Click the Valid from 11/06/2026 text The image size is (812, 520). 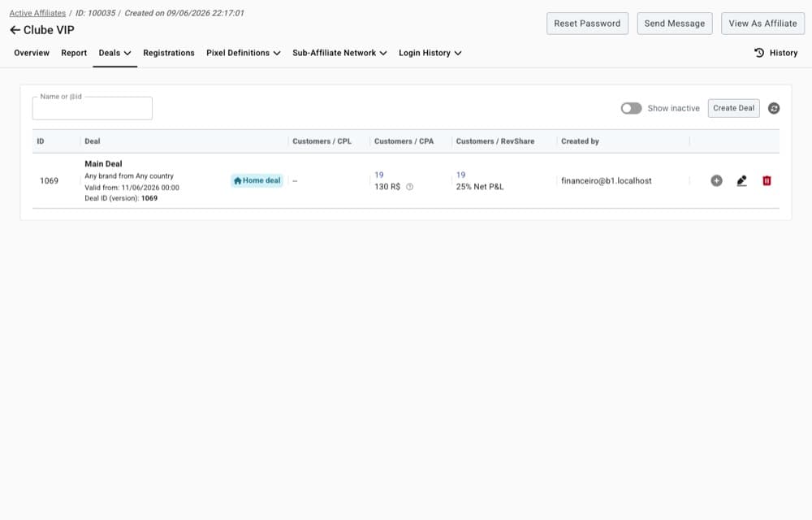tap(132, 188)
